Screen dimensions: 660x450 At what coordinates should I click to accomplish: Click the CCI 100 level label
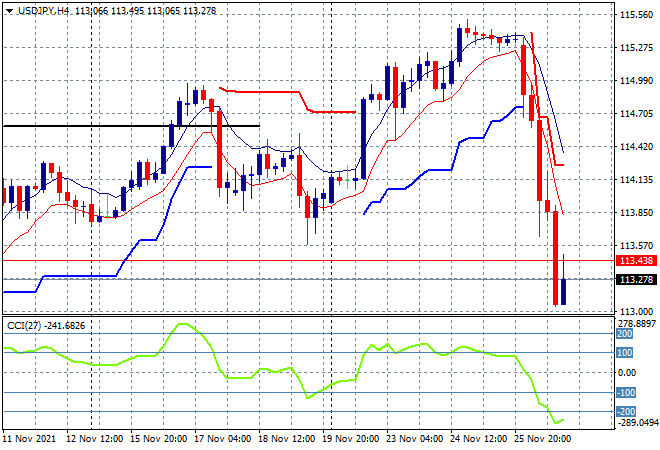click(625, 353)
